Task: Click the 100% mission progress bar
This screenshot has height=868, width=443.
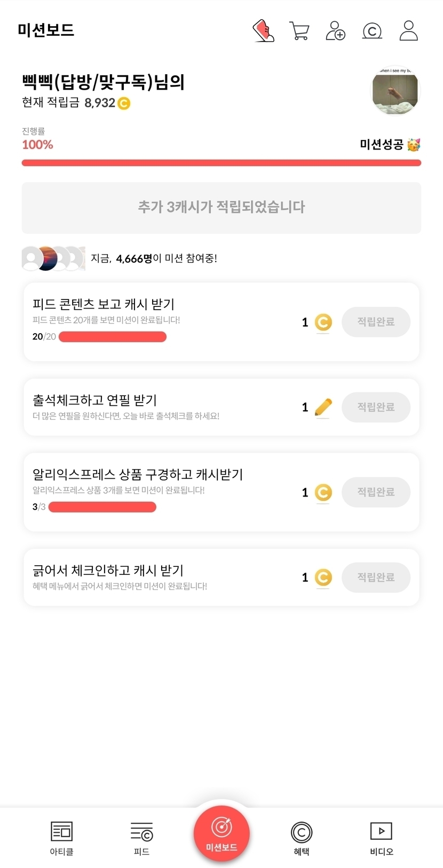Action: click(222, 163)
